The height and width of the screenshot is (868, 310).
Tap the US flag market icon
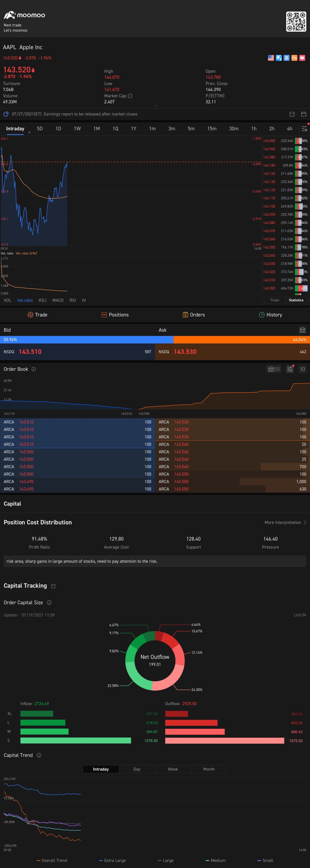point(271,58)
